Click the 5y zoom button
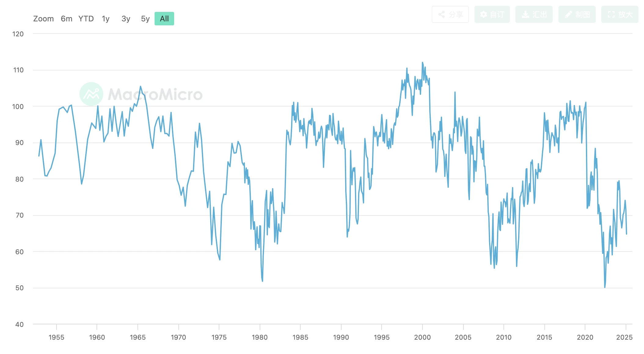The image size is (644, 354). [x=146, y=18]
